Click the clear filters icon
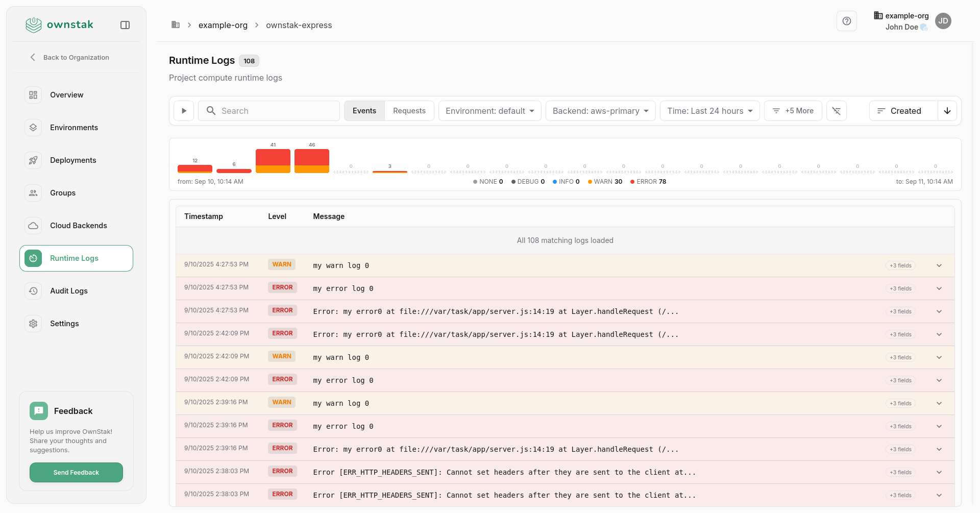The width and height of the screenshot is (980, 513). click(836, 111)
